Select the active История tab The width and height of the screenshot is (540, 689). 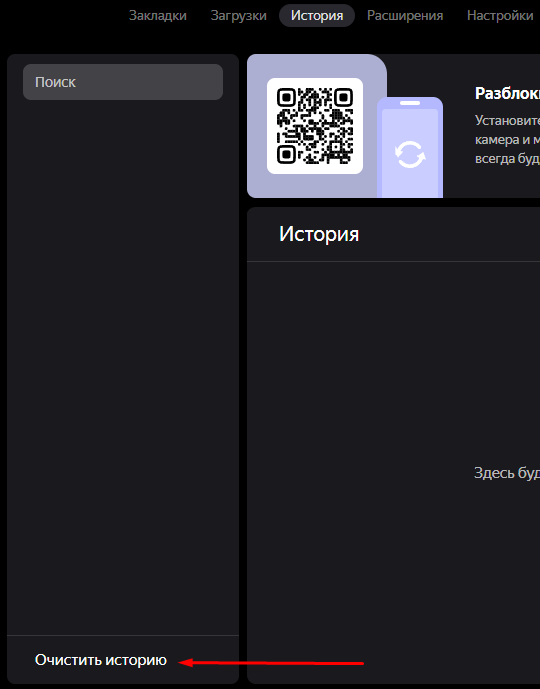317,16
